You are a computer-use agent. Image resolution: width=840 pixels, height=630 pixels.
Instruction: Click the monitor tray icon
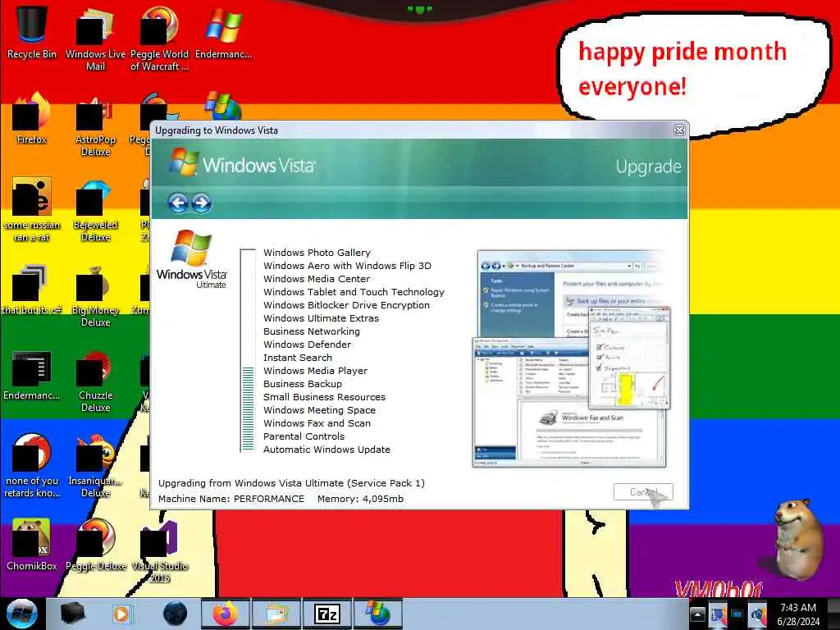tap(737, 614)
